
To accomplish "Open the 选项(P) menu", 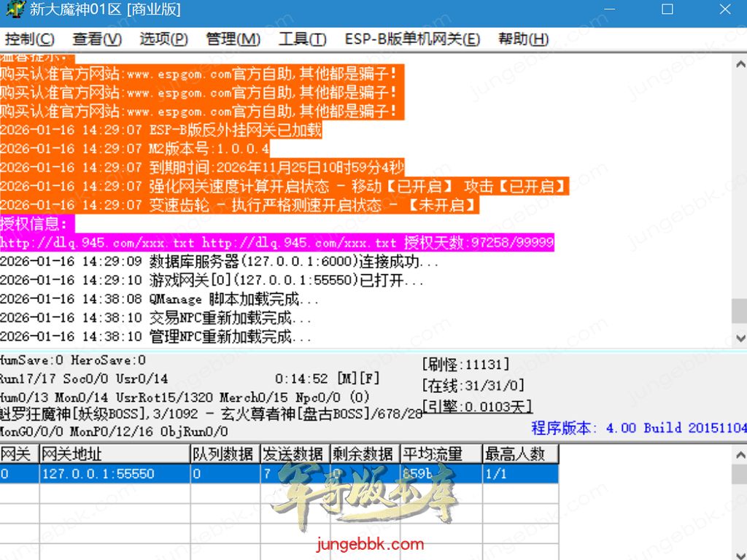I will point(163,39).
